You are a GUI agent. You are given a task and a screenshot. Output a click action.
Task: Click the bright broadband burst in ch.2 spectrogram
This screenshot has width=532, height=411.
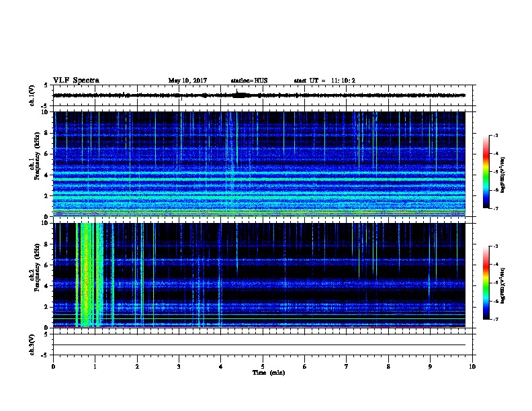click(89, 275)
